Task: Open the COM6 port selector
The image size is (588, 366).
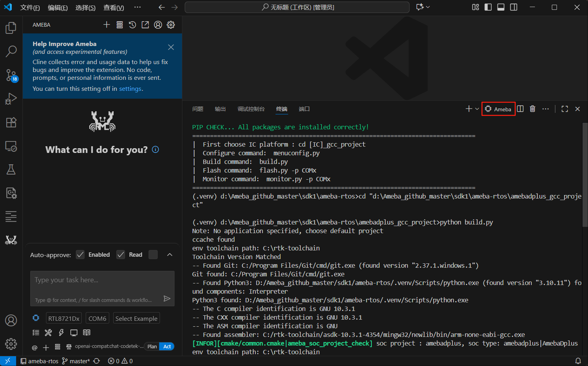Action: pos(97,318)
